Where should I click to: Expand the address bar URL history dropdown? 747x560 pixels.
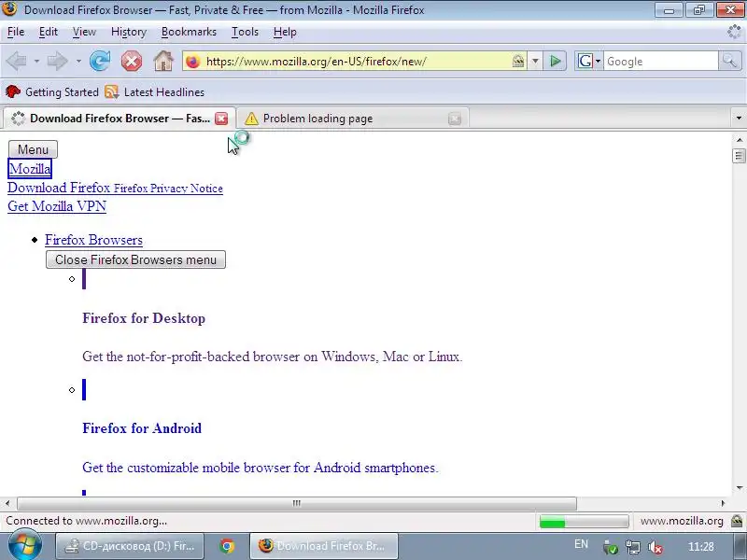535,61
